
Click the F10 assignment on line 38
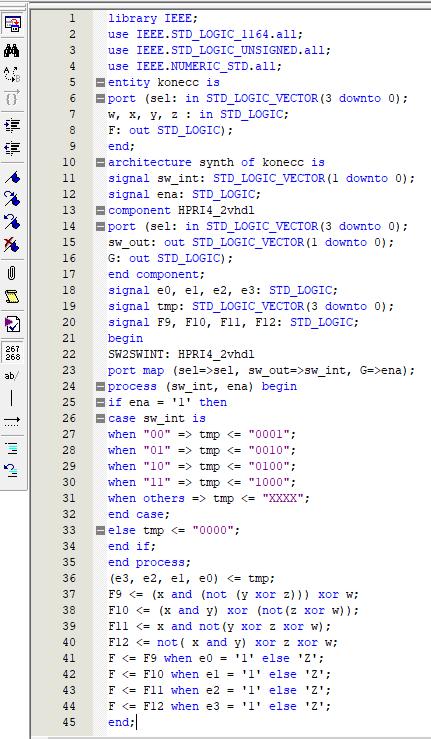click(233, 610)
